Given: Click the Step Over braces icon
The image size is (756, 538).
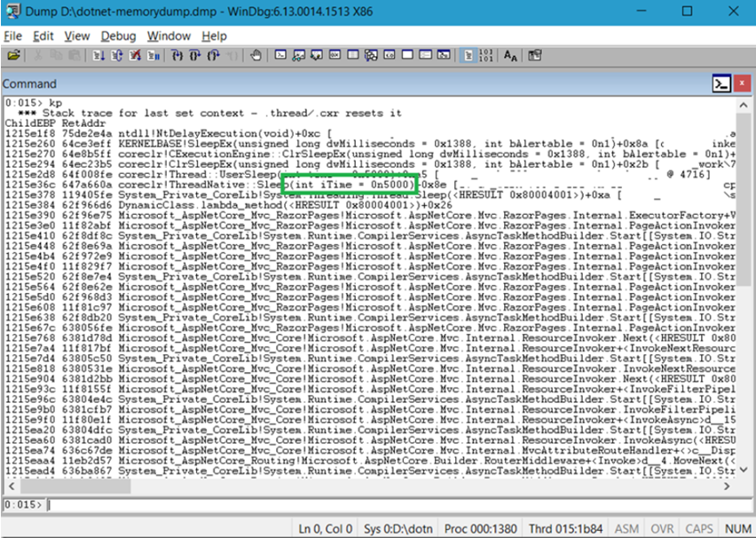Looking at the screenshot, I should 195,56.
